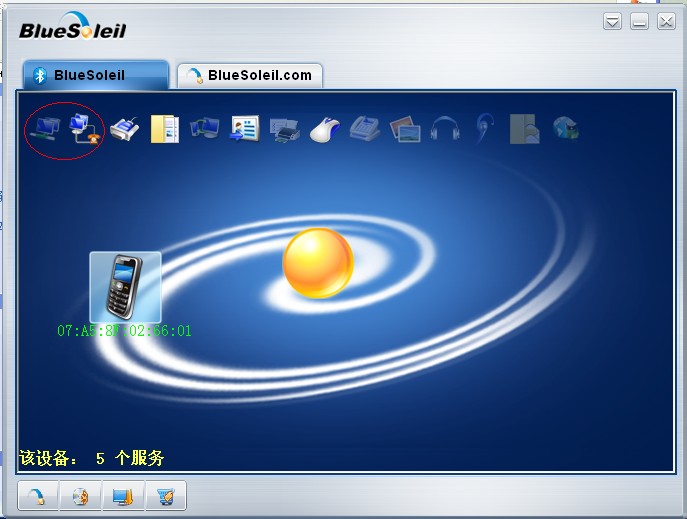The height and width of the screenshot is (519, 687).
Task: Click the '该设备: 5 个服务' status text
Action: tap(92, 458)
